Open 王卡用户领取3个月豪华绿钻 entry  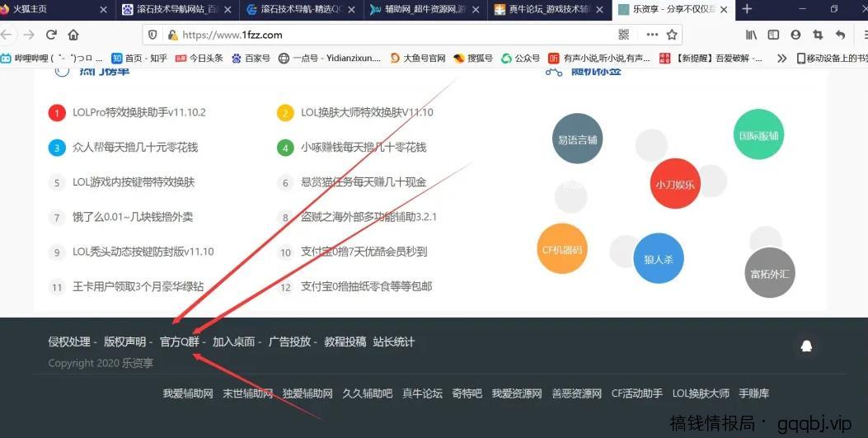(x=138, y=287)
